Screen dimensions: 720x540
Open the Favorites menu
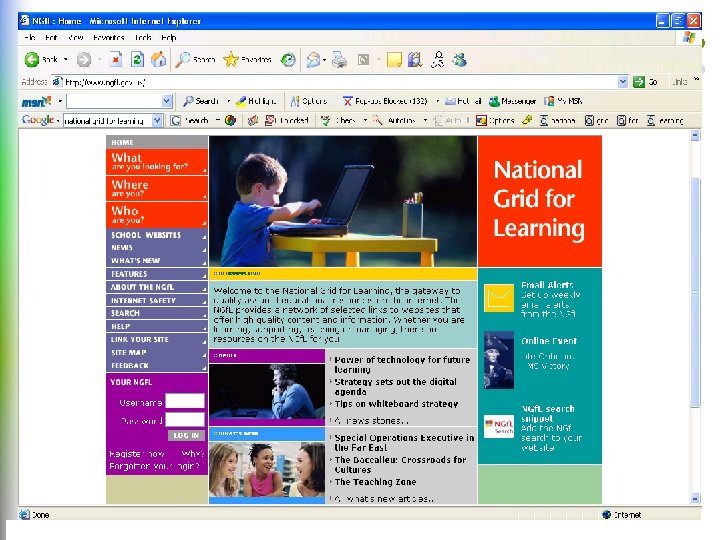pos(108,37)
